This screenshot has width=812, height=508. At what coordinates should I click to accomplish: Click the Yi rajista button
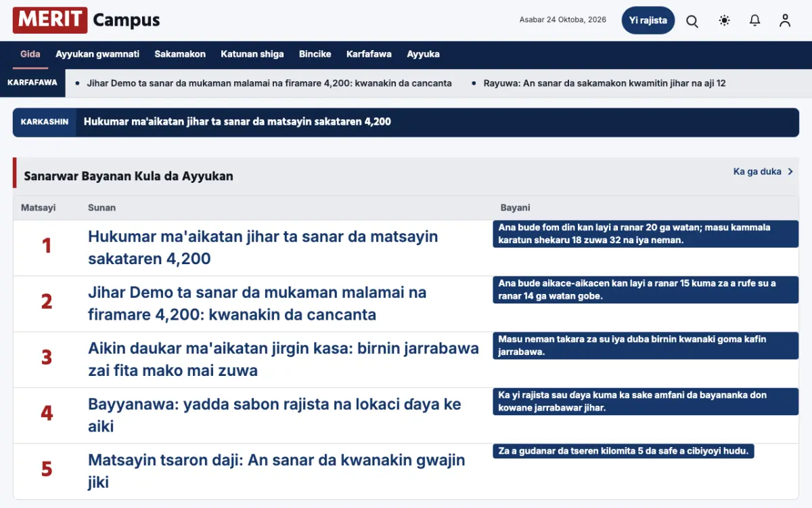point(648,20)
